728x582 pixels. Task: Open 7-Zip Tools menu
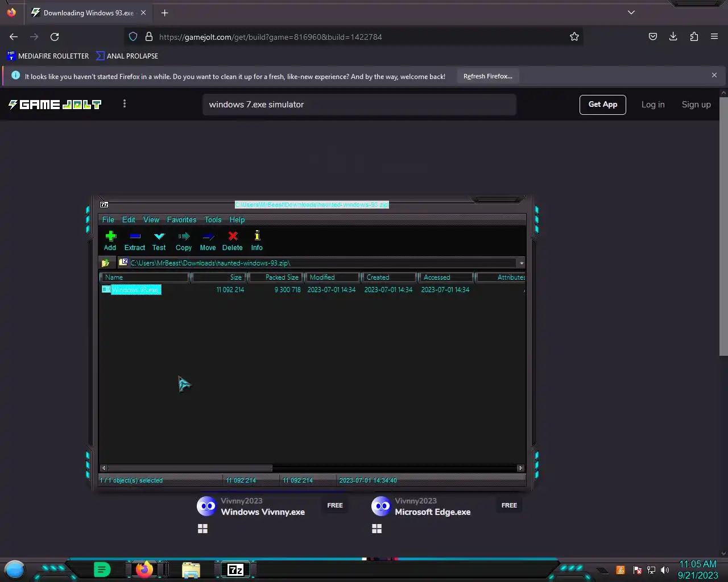[x=213, y=220]
